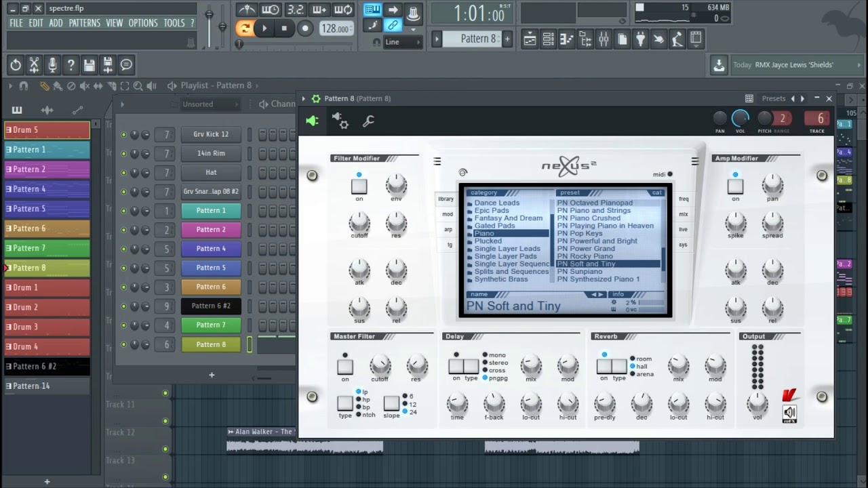The height and width of the screenshot is (488, 868).
Task: Open the PATTERNS menu
Action: (84, 23)
